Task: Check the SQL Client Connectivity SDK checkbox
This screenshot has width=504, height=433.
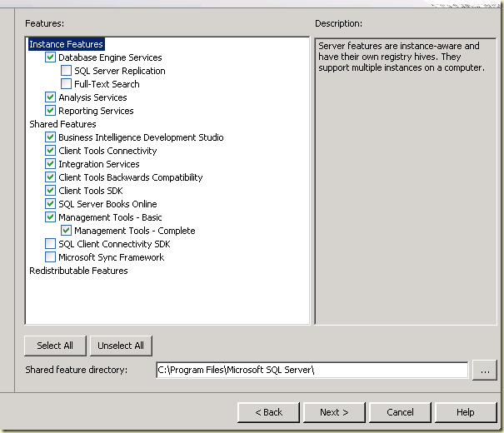Action: pos(50,244)
